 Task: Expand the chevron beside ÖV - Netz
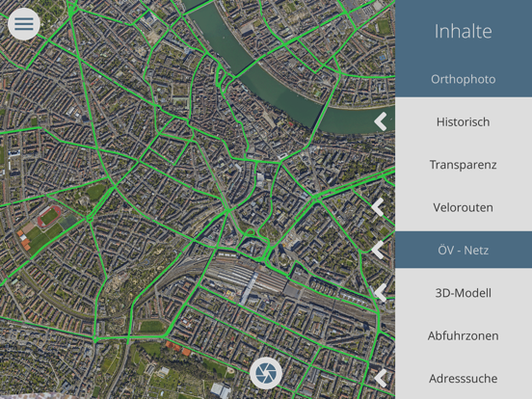378,250
